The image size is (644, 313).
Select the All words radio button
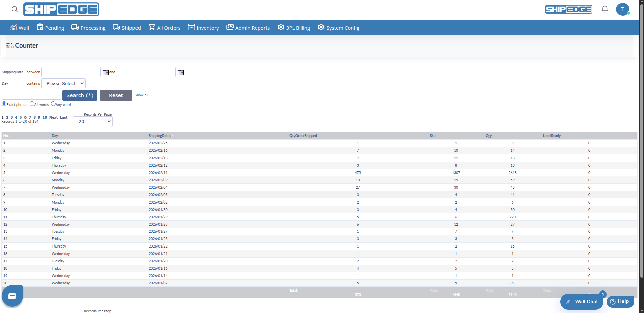32,104
